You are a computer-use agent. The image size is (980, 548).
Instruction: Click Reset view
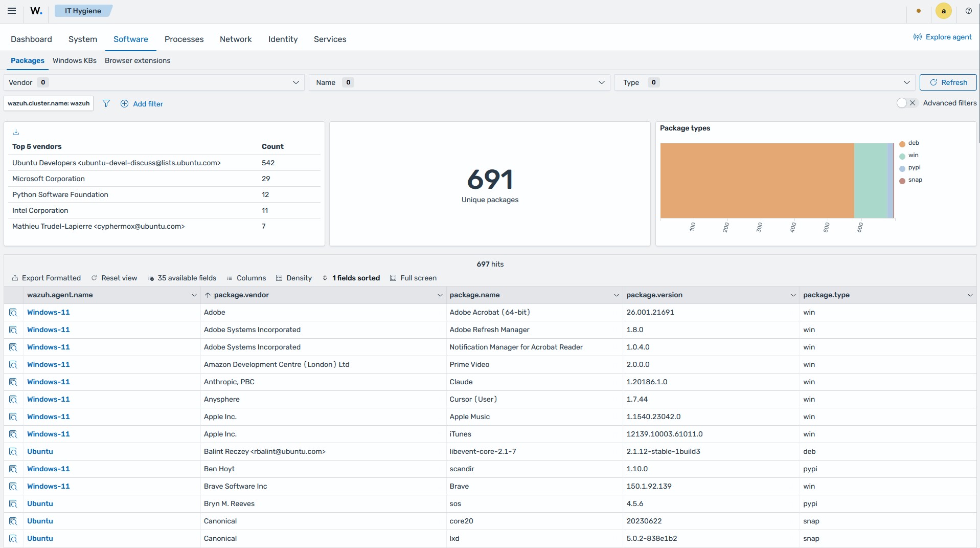pos(114,278)
